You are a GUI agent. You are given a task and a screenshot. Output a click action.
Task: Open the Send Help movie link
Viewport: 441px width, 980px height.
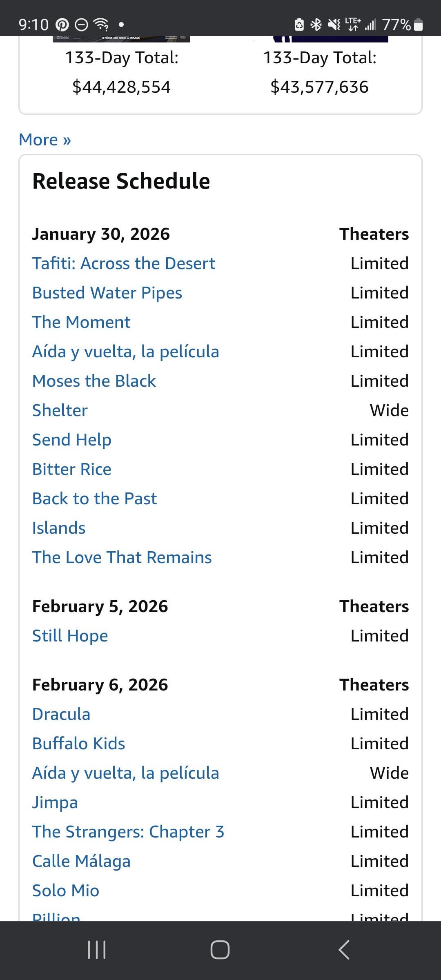click(x=72, y=440)
